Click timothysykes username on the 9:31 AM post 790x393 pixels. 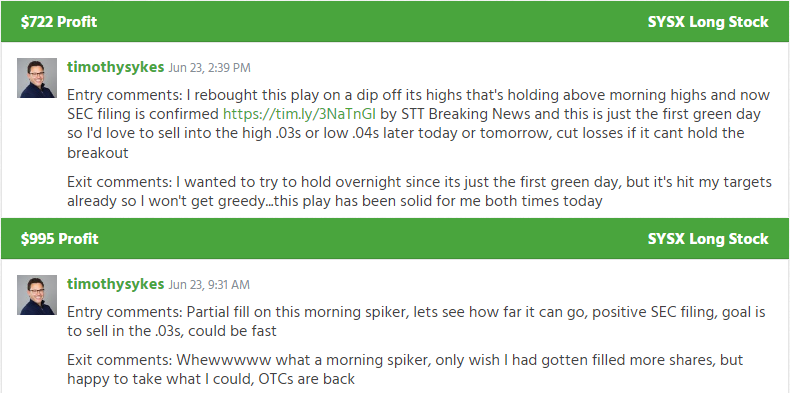(115, 284)
